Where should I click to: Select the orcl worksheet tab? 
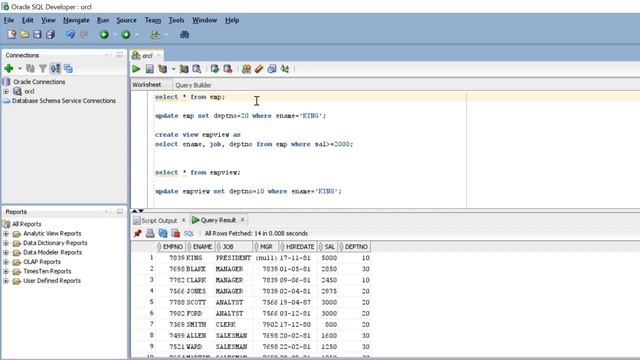tap(147, 56)
